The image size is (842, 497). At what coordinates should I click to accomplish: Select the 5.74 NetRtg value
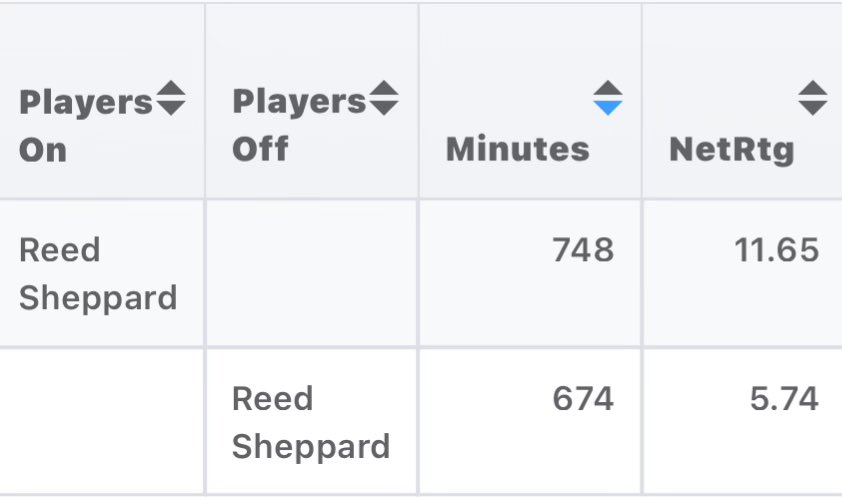[x=784, y=399]
